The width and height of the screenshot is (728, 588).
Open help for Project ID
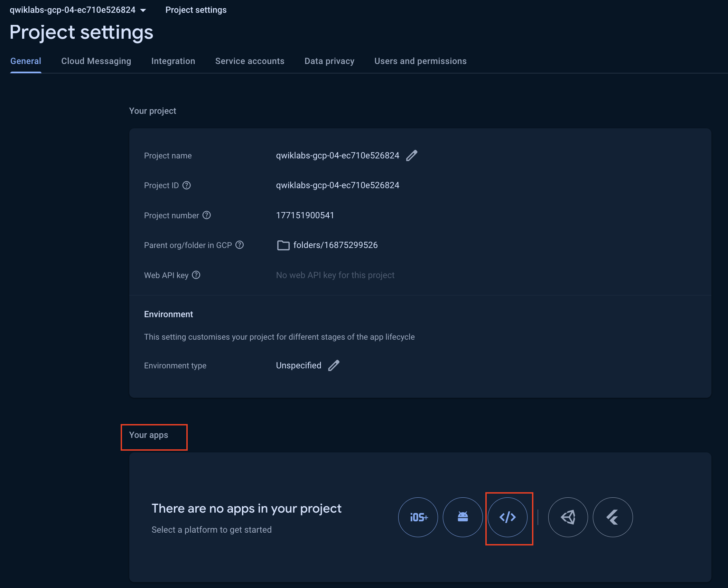click(x=187, y=185)
